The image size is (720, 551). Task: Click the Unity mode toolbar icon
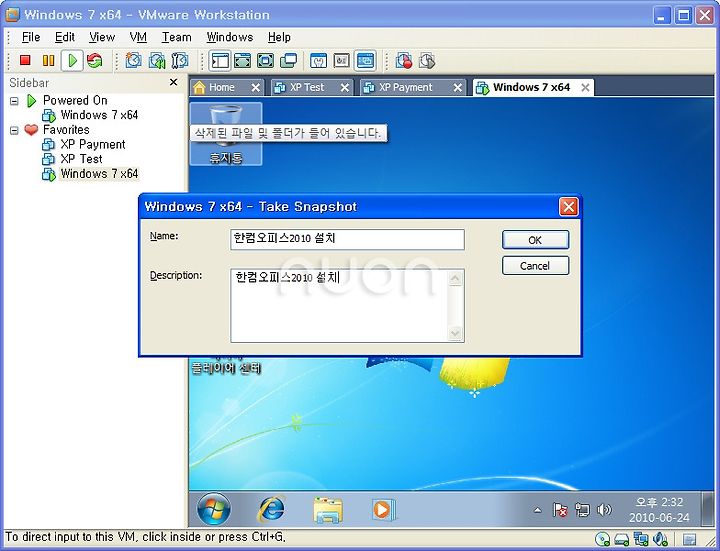(x=288, y=61)
